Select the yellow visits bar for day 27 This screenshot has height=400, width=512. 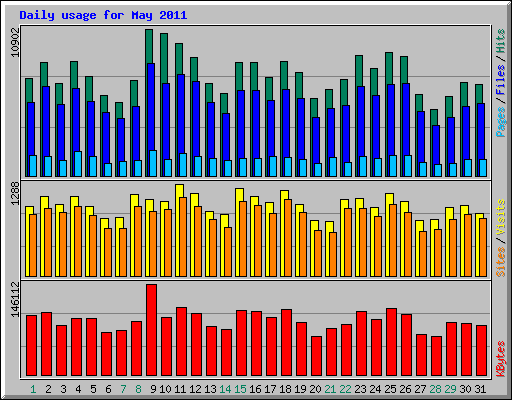(x=419, y=226)
